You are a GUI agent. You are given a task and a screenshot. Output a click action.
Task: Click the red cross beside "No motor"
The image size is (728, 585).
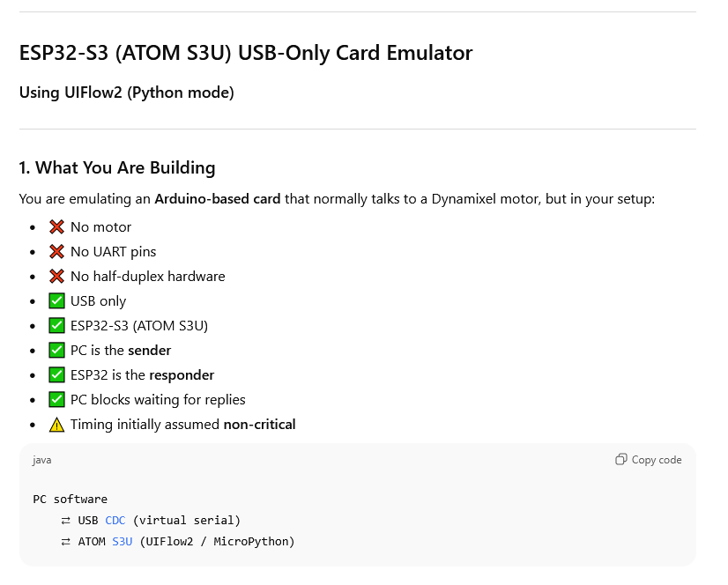[57, 227]
